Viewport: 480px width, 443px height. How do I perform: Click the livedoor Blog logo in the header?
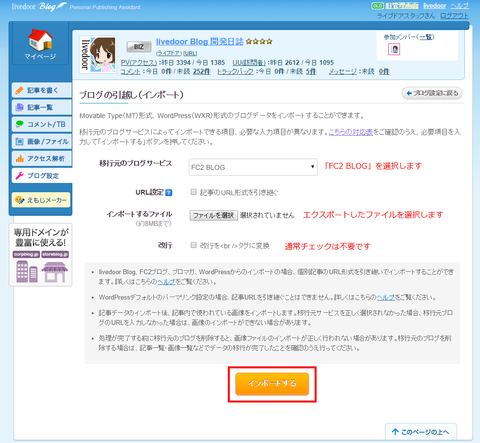[39, 7]
